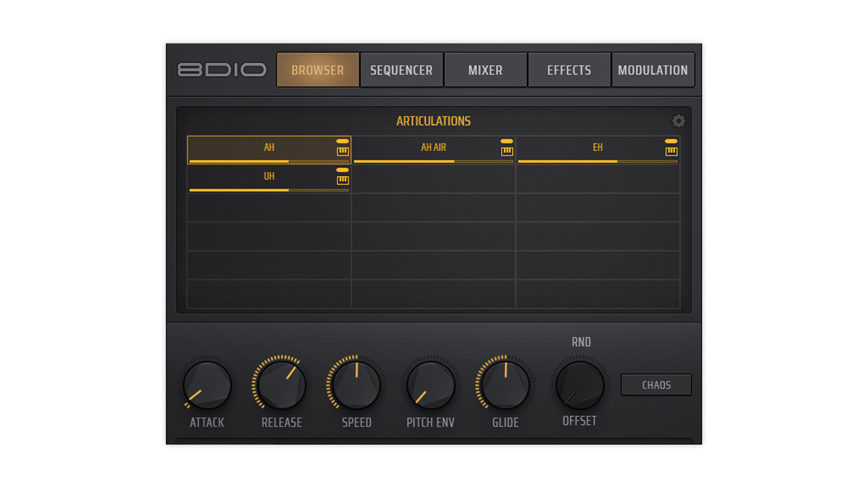Toggle the EH articulation enable pill

click(x=671, y=141)
